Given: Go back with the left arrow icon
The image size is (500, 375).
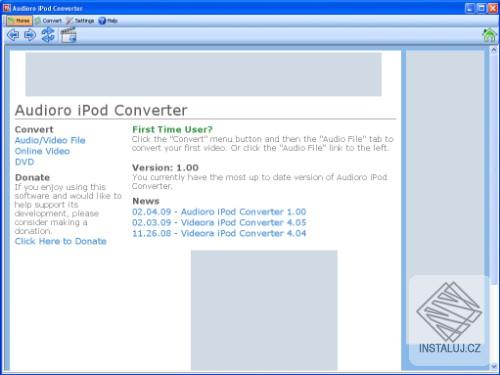Looking at the screenshot, I should pos(13,35).
